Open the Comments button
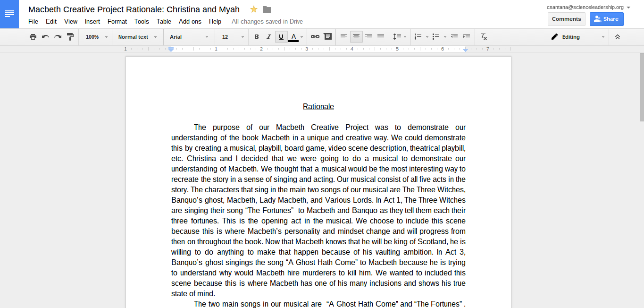The width and height of the screenshot is (644, 308). tap(566, 19)
